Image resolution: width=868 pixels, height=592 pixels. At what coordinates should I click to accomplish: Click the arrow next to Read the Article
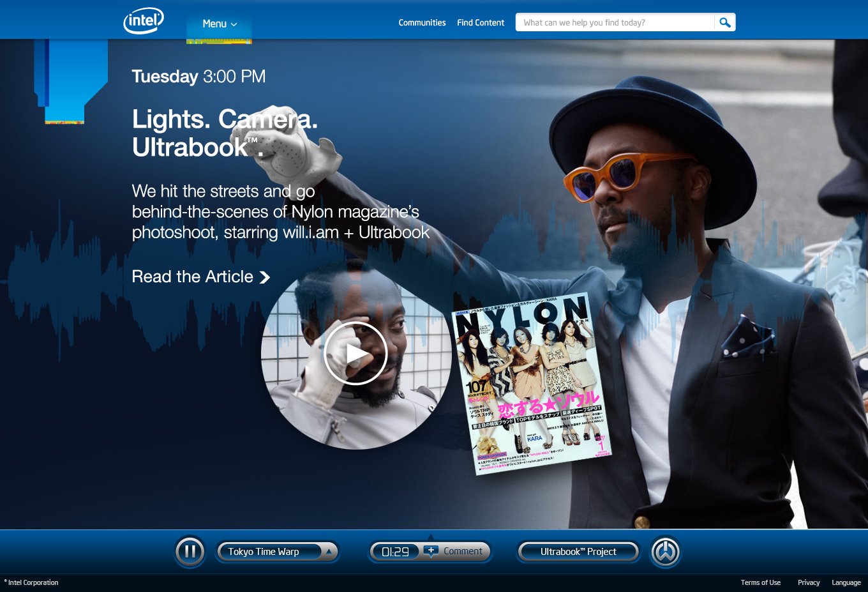tap(265, 277)
